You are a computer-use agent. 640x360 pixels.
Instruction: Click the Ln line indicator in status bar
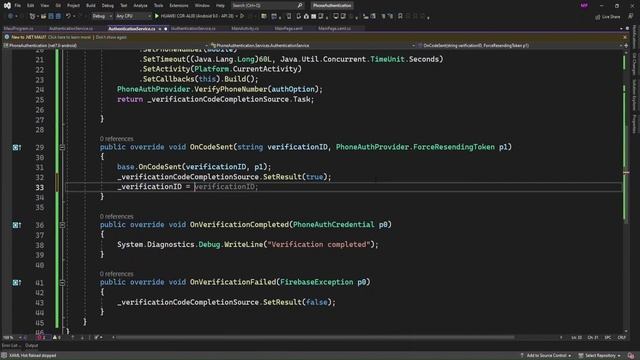576,338
